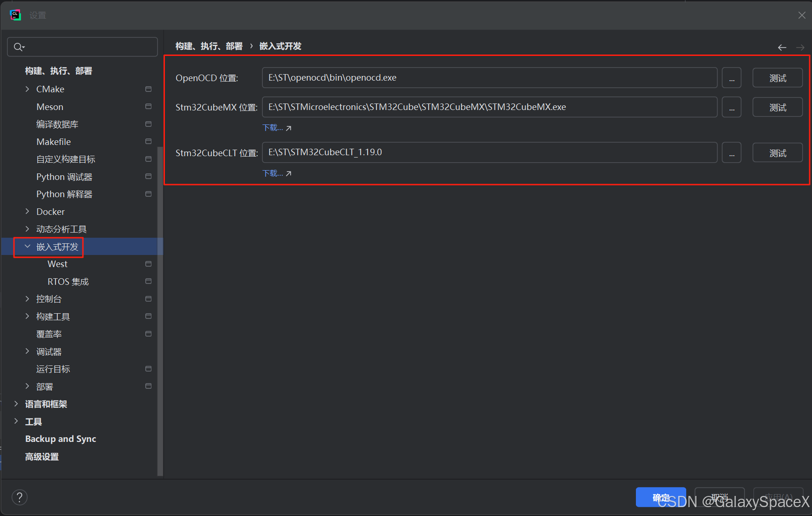Click project-level icon next to Python 解释器

[x=148, y=194]
